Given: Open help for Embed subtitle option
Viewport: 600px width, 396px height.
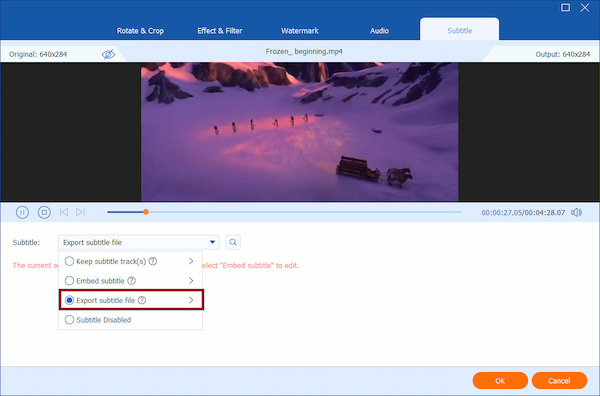Looking at the screenshot, I should coord(131,281).
